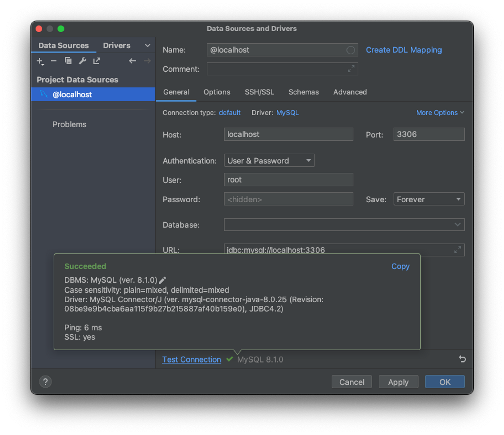The width and height of the screenshot is (504, 435).
Task: Expand the Comment field
Action: click(x=351, y=69)
